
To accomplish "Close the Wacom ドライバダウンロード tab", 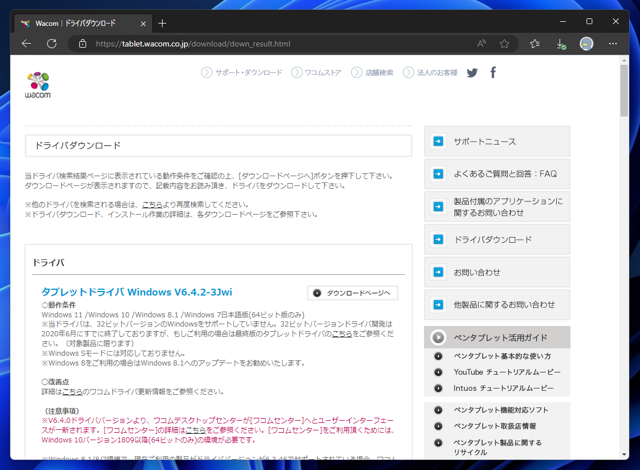I will click(x=143, y=24).
